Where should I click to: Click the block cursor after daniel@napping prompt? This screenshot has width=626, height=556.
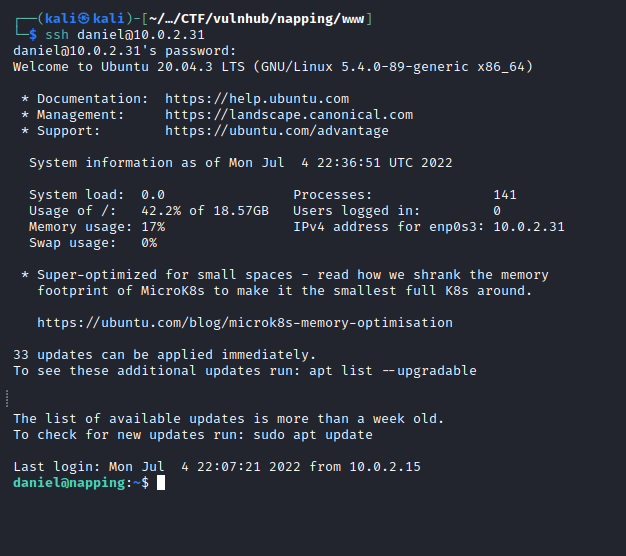[x=161, y=483]
